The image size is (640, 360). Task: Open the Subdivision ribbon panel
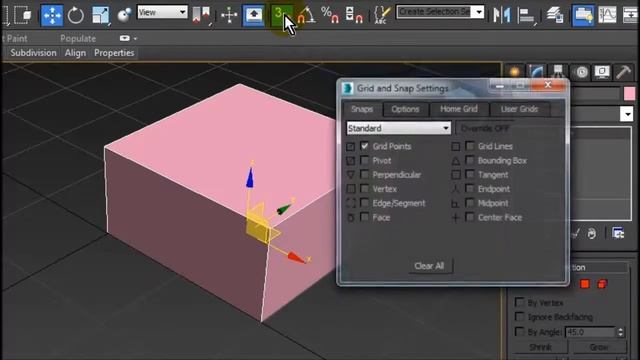[x=33, y=53]
